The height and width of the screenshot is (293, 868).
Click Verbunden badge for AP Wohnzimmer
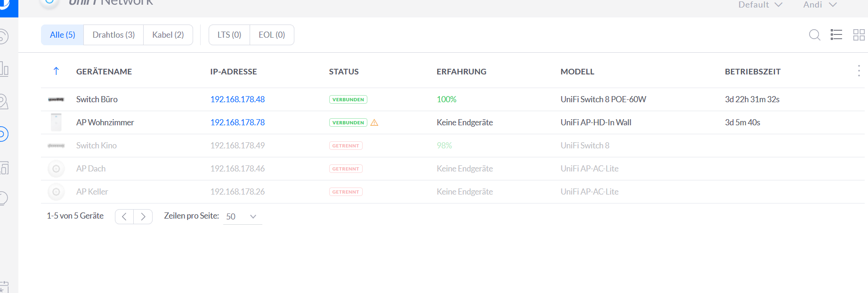pyautogui.click(x=348, y=122)
